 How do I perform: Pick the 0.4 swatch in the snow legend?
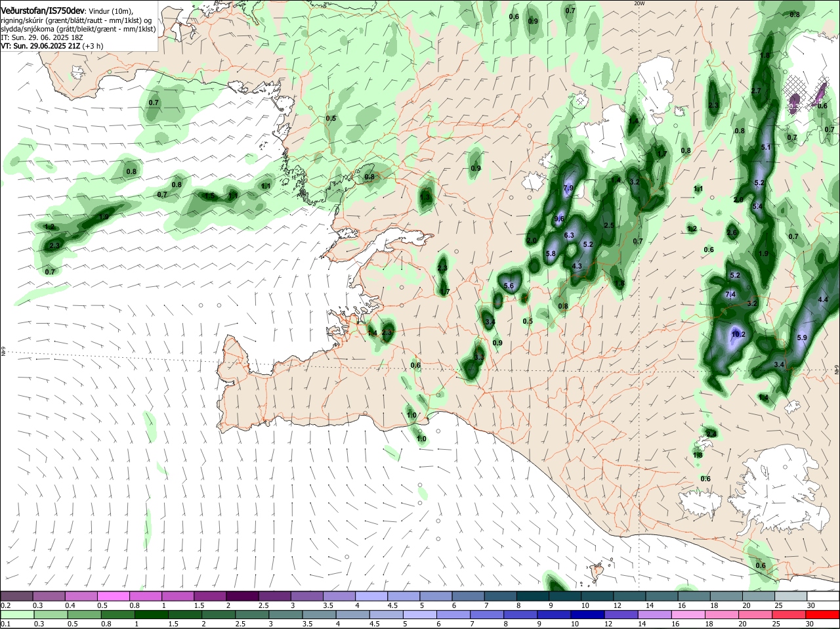pyautogui.click(x=81, y=595)
